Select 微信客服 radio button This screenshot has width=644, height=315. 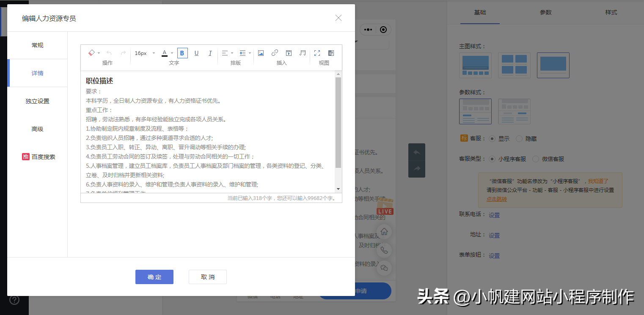click(536, 159)
